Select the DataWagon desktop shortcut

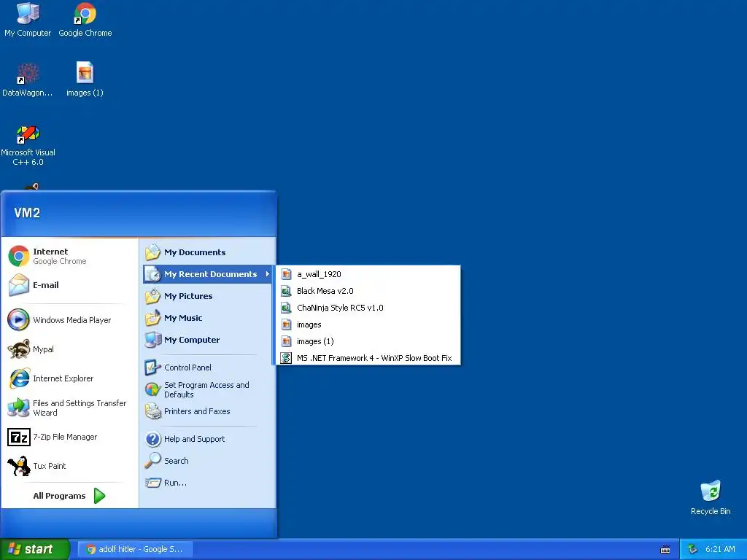pyautogui.click(x=28, y=80)
